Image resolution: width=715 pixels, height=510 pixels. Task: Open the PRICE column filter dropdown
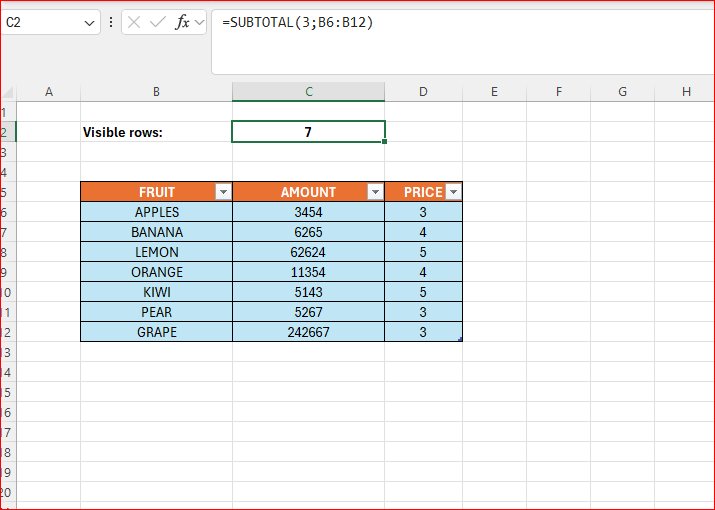453,192
